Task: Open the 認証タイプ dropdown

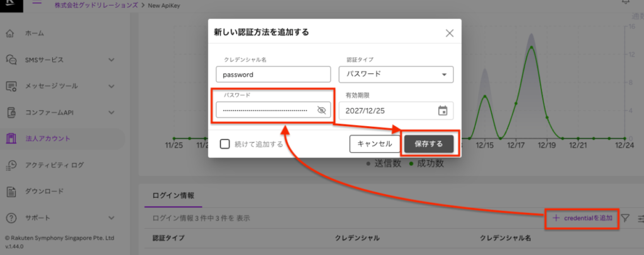Action: point(396,74)
